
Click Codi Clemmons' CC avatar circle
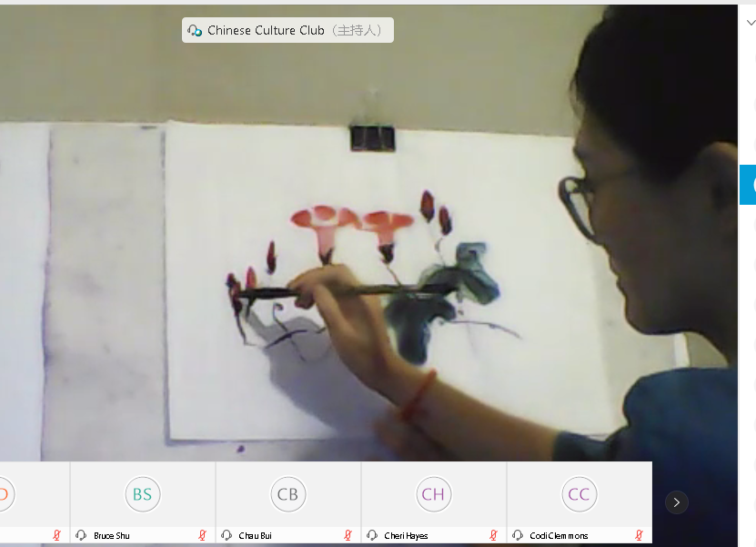[579, 494]
